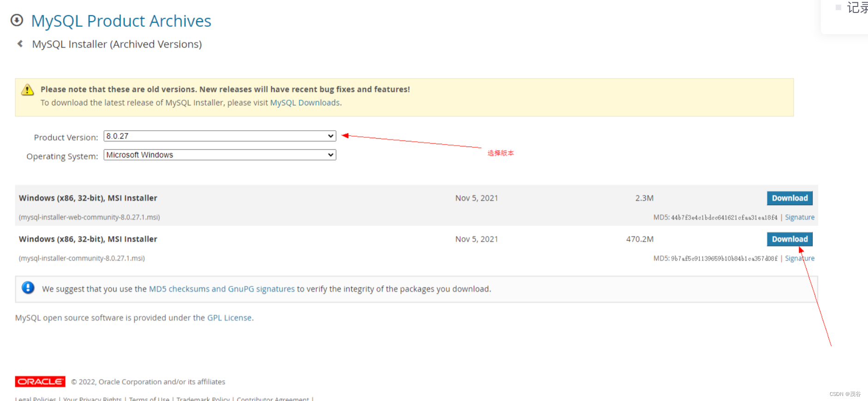Open Signature link for 470.2M installer

click(800, 258)
